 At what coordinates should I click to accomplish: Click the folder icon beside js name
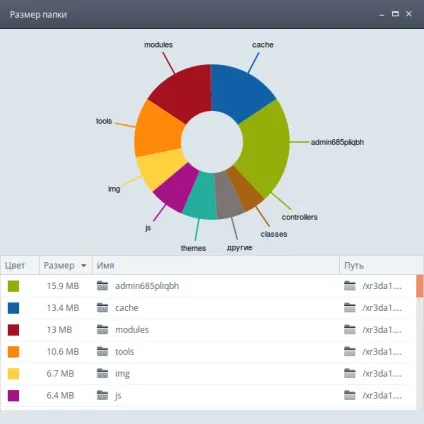coord(102,395)
